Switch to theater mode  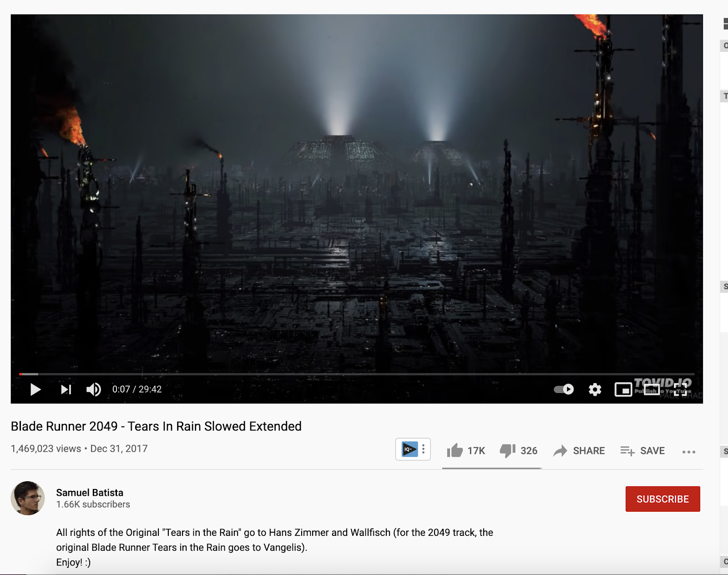pyautogui.click(x=652, y=389)
